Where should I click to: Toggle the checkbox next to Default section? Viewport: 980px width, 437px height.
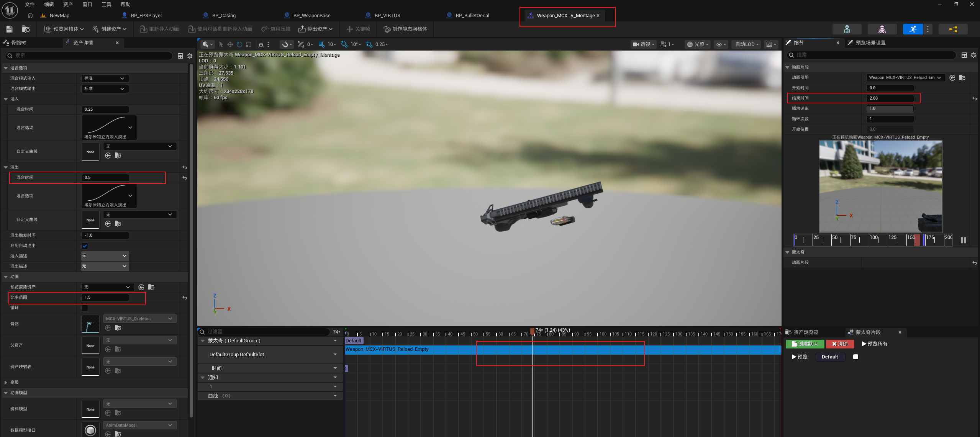click(855, 357)
